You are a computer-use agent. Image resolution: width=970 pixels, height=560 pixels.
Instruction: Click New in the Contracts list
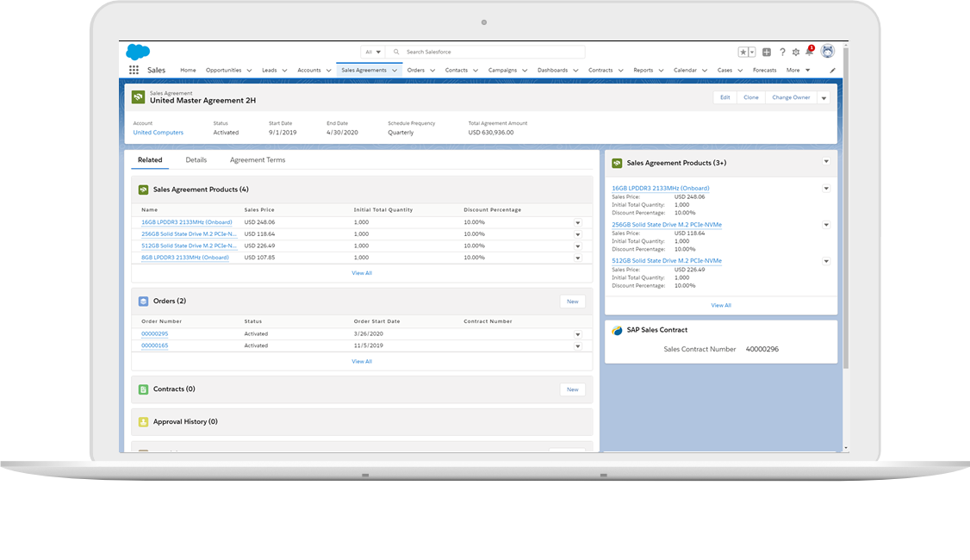(x=572, y=389)
